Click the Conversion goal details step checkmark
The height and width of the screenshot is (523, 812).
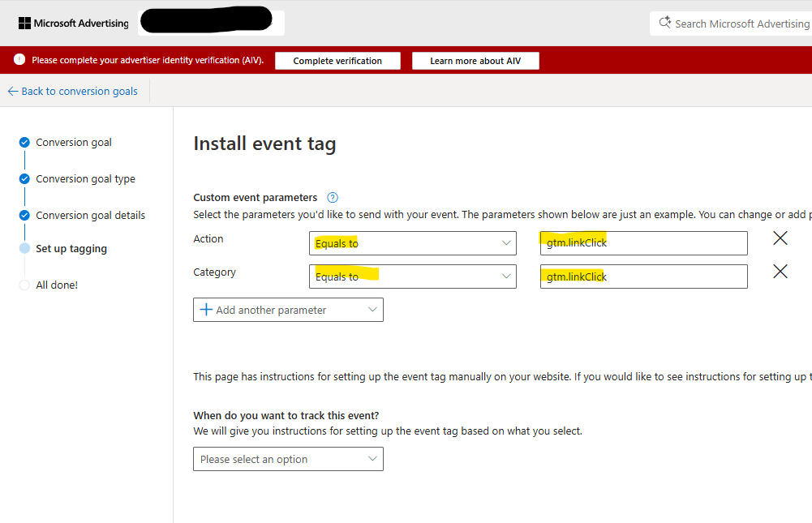click(x=24, y=216)
